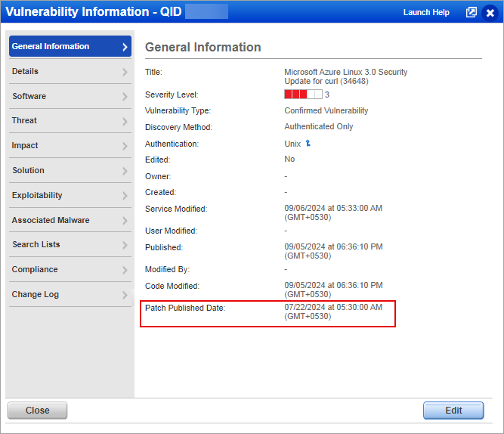Select the title text 'Microsoft Azure Linux 3.0 Security'
Viewport: 504px width, 434px height.
pyautogui.click(x=345, y=72)
